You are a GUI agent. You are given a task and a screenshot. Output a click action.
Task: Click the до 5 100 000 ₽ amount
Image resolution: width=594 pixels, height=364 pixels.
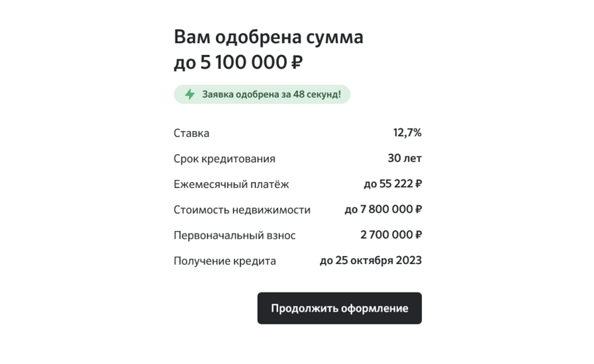238,62
